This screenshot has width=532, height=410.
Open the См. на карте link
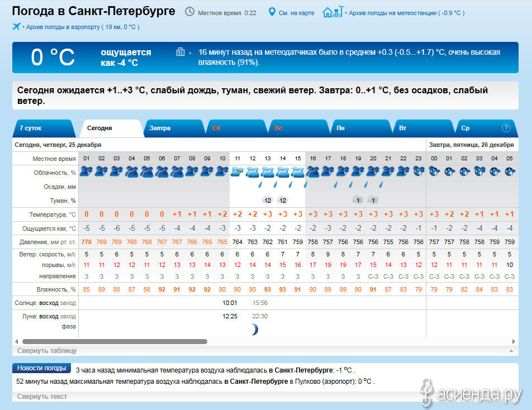click(x=296, y=13)
